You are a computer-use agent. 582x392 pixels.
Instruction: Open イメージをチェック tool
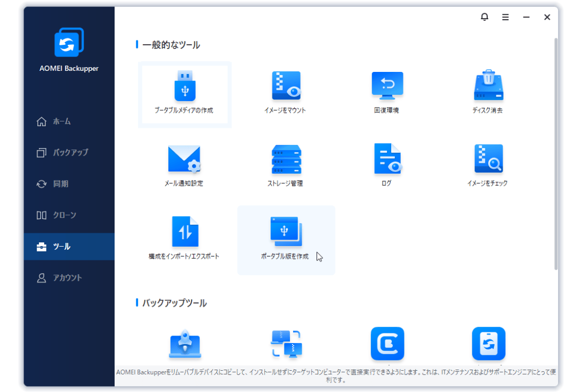(x=488, y=166)
